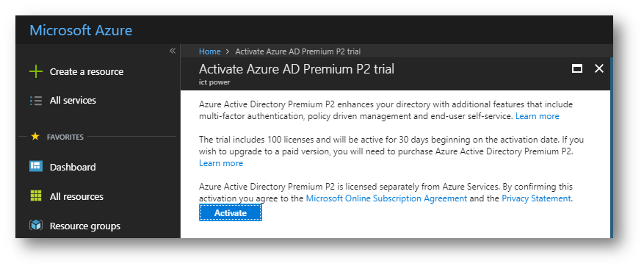Image resolution: width=644 pixels, height=269 pixels.
Task: Open Microsoft Online Subscription Agreement link
Action: pos(386,198)
